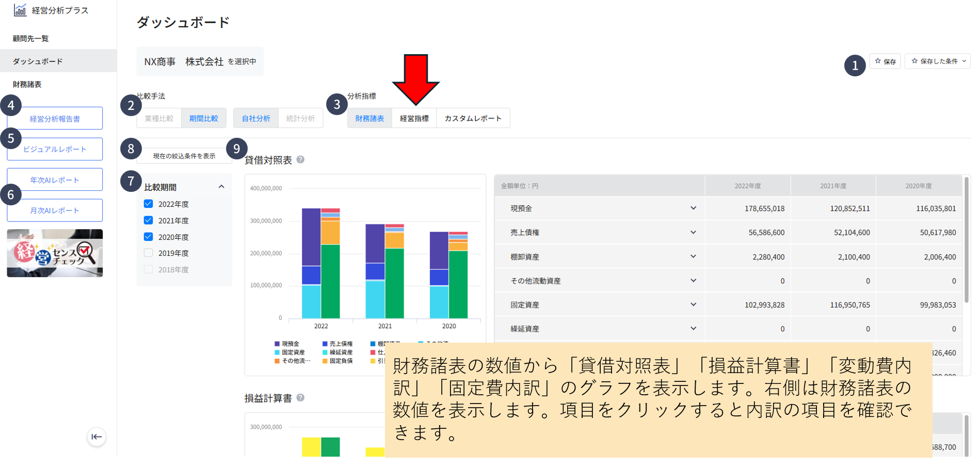Click help icon next to 貸借対照表
The image size is (980, 468).
(x=300, y=160)
